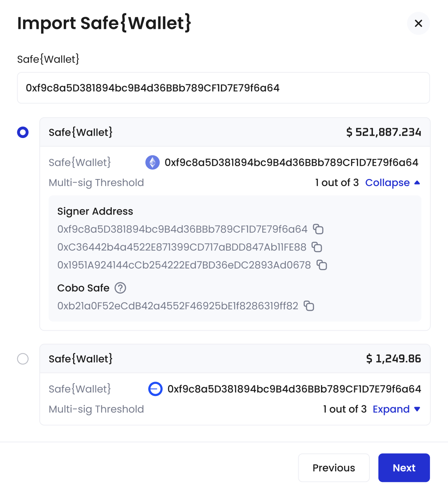448x491 pixels.
Task: Copy signer address starting with 0x1951A924
Action: 322,265
